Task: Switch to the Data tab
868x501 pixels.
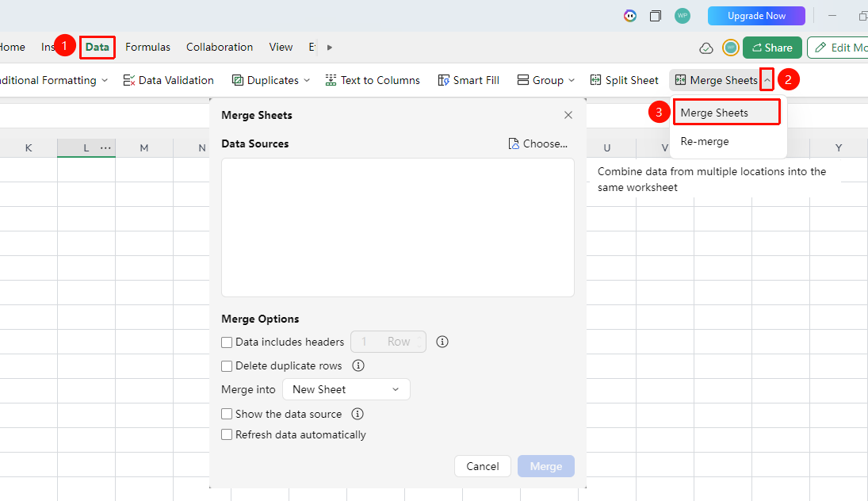Action: click(x=97, y=47)
